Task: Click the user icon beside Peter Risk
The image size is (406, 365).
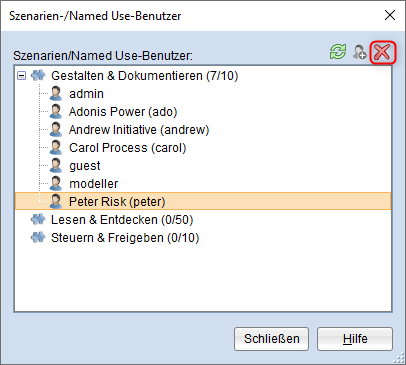Action: [x=56, y=202]
